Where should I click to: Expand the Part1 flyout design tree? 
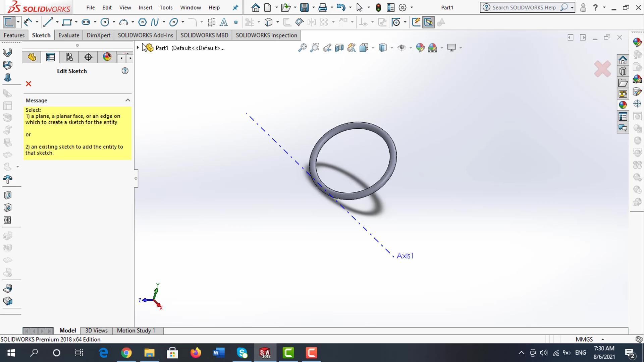point(138,48)
